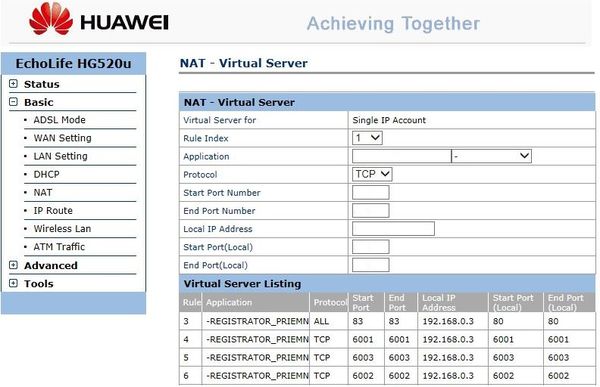Open the IP Route page
Screen dimensions: 600x387
tap(53, 211)
